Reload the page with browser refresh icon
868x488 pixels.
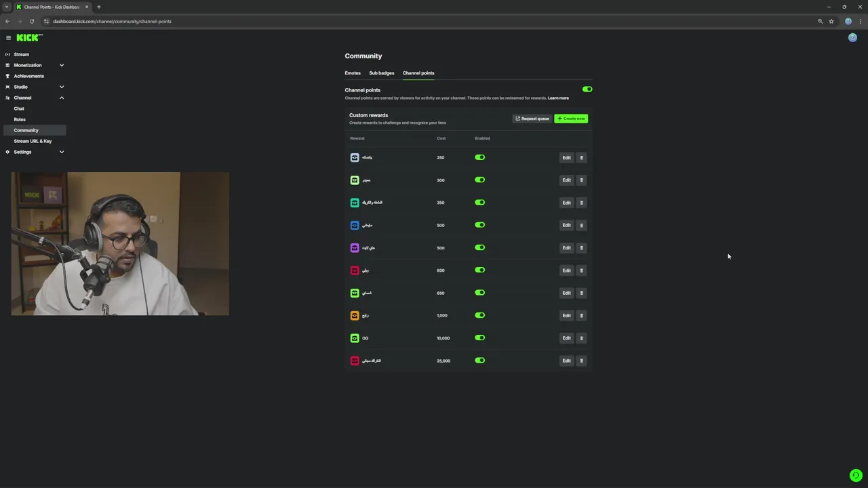31,21
